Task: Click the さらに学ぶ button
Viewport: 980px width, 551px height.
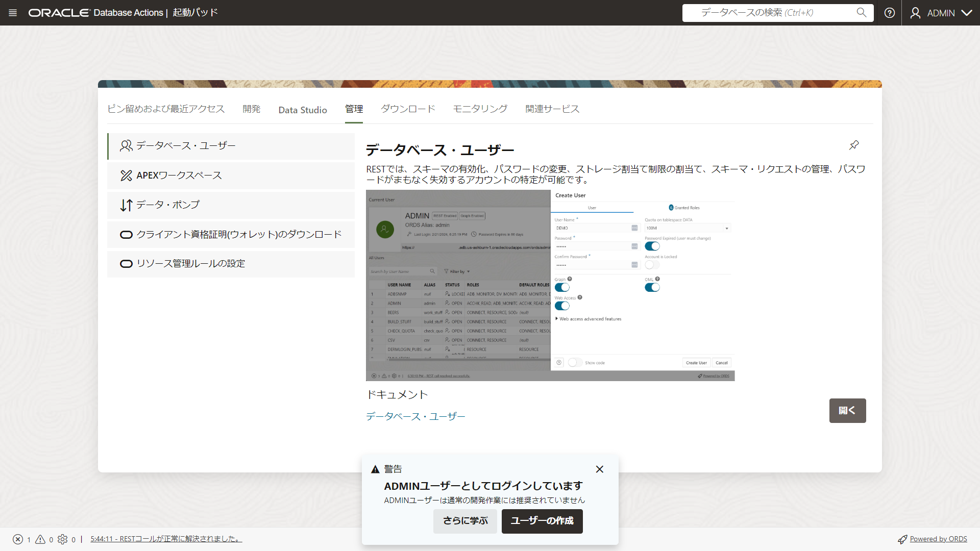Action: (465, 521)
